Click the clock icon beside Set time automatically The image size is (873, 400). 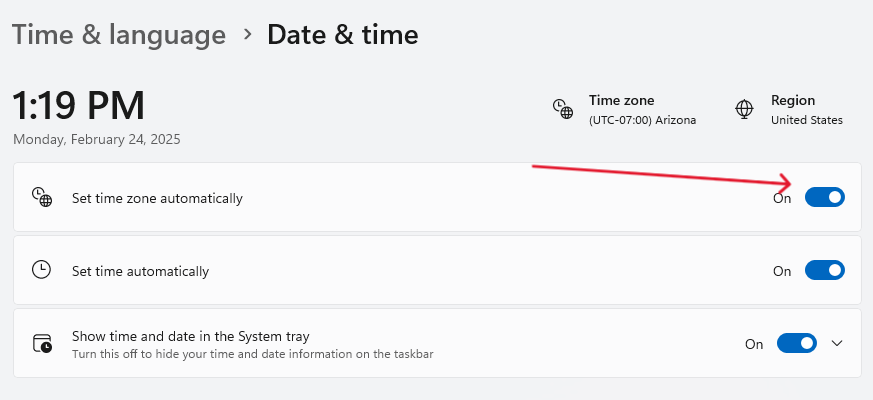[x=41, y=270]
